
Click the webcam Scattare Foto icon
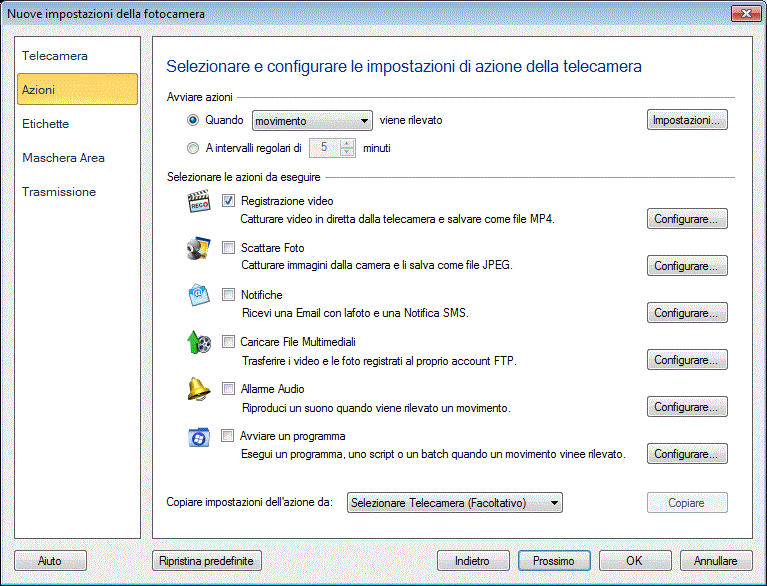pos(200,250)
